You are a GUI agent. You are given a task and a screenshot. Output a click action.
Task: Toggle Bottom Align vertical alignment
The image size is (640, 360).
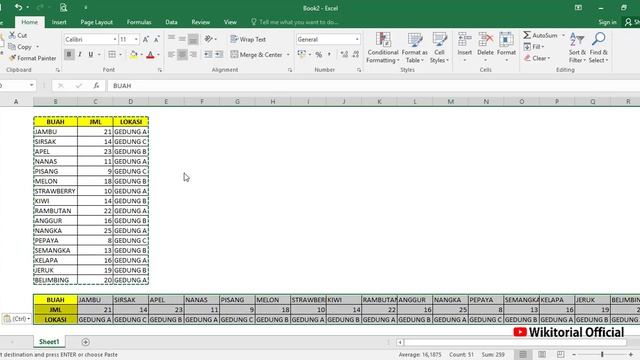pyautogui.click(x=193, y=39)
